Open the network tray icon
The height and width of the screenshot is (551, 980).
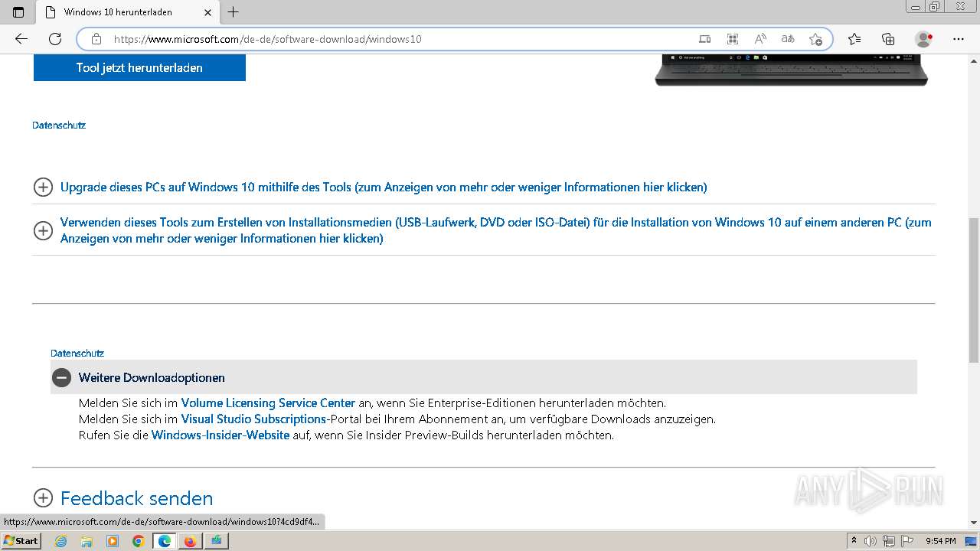(x=888, y=541)
